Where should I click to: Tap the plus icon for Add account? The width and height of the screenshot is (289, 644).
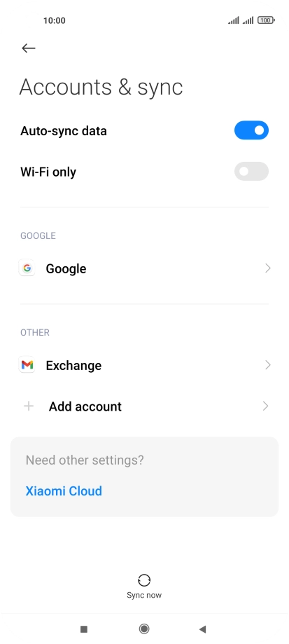[x=28, y=406]
